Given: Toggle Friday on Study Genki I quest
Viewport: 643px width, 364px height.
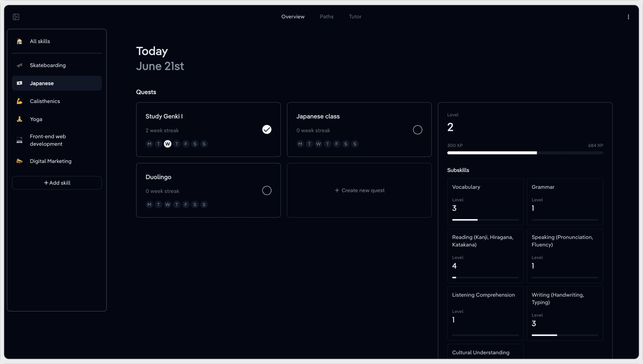Looking at the screenshot, I should pyautogui.click(x=186, y=144).
